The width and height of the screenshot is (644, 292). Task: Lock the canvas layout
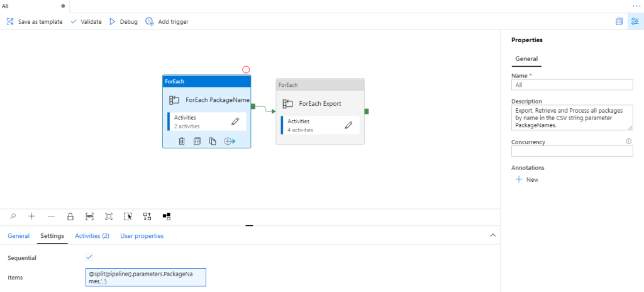pyautogui.click(x=70, y=216)
